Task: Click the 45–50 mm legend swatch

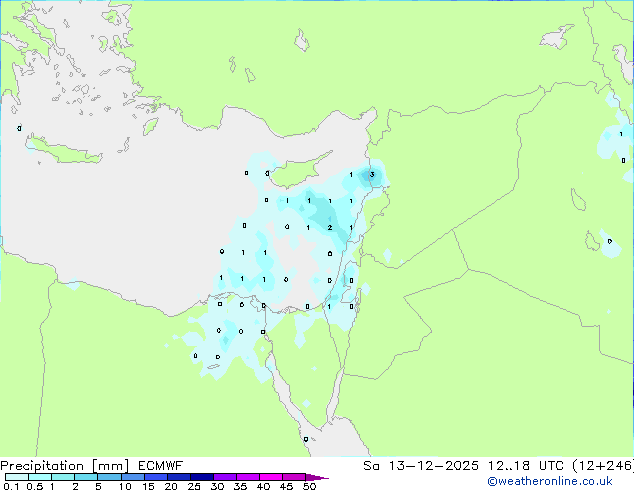Action: (294, 477)
